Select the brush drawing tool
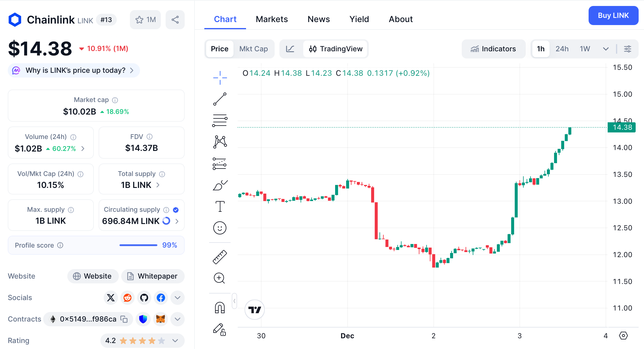644x349 pixels. click(x=220, y=185)
